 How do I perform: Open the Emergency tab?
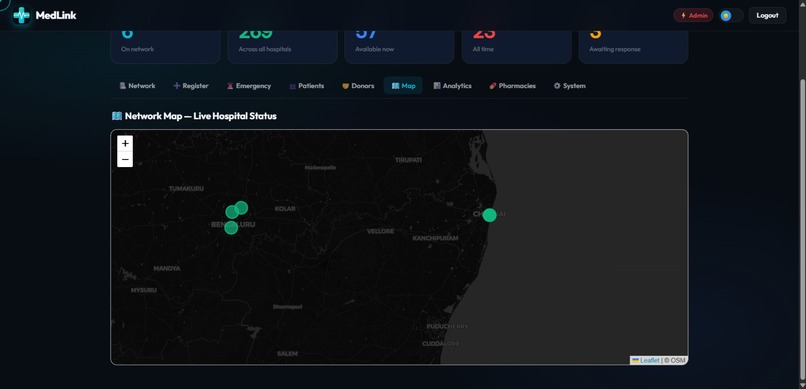point(249,86)
